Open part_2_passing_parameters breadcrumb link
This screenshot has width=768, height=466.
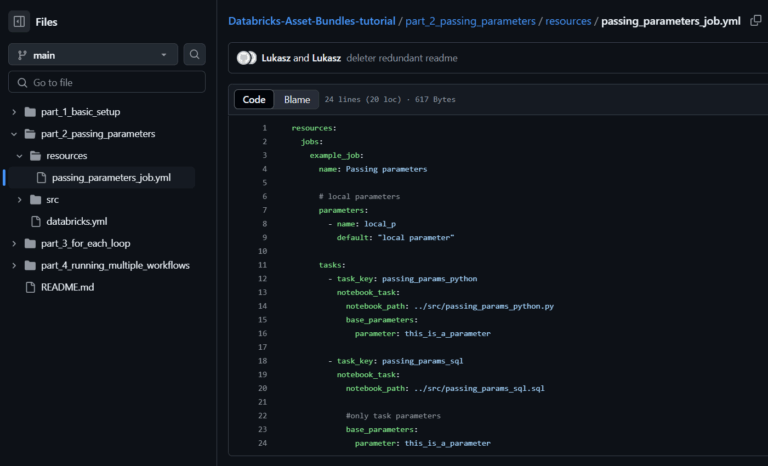470,21
